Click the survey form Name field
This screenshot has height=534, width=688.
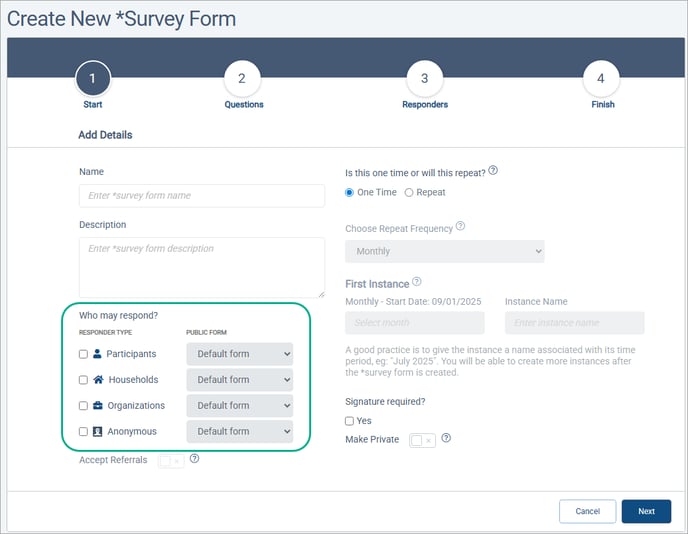[202, 196]
